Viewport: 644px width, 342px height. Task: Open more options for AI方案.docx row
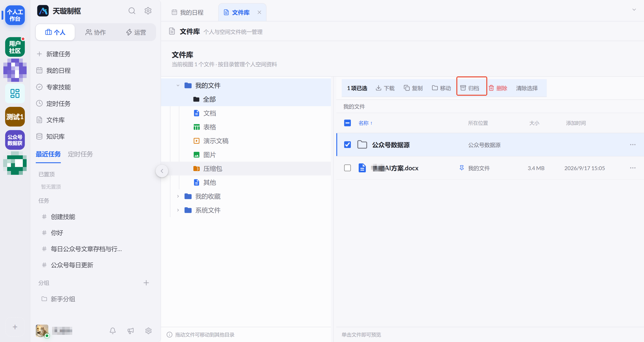point(633,168)
